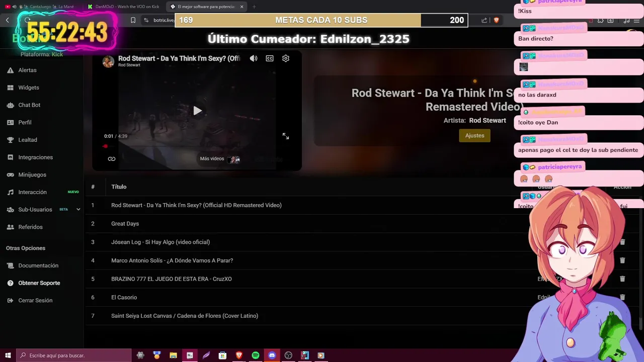Screen dimensions: 644x362
Task: Open Discord from the taskbar
Action: tap(272, 355)
